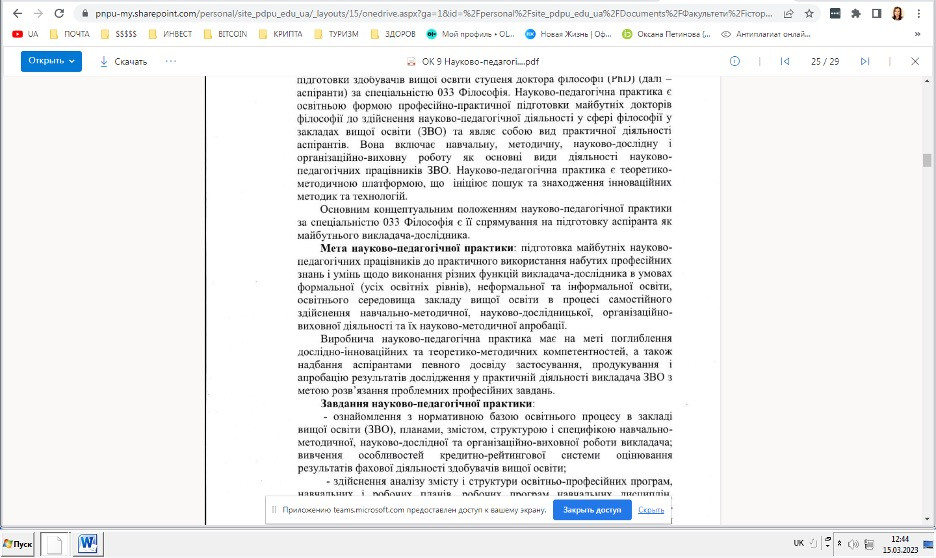936x558 pixels.
Task: Open the blank document taskbar item
Action: 54,544
